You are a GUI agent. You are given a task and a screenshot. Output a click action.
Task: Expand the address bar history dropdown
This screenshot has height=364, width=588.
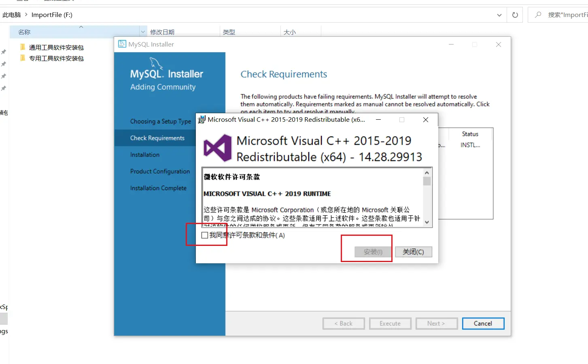click(499, 15)
